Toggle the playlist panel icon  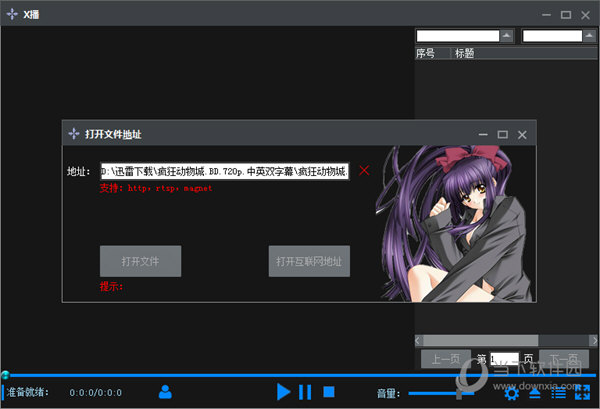(558, 393)
